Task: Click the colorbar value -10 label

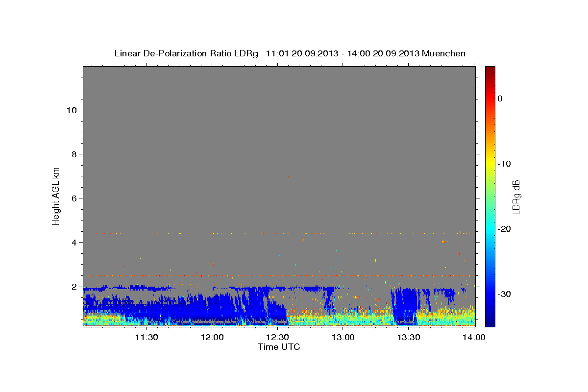Action: [x=505, y=164]
